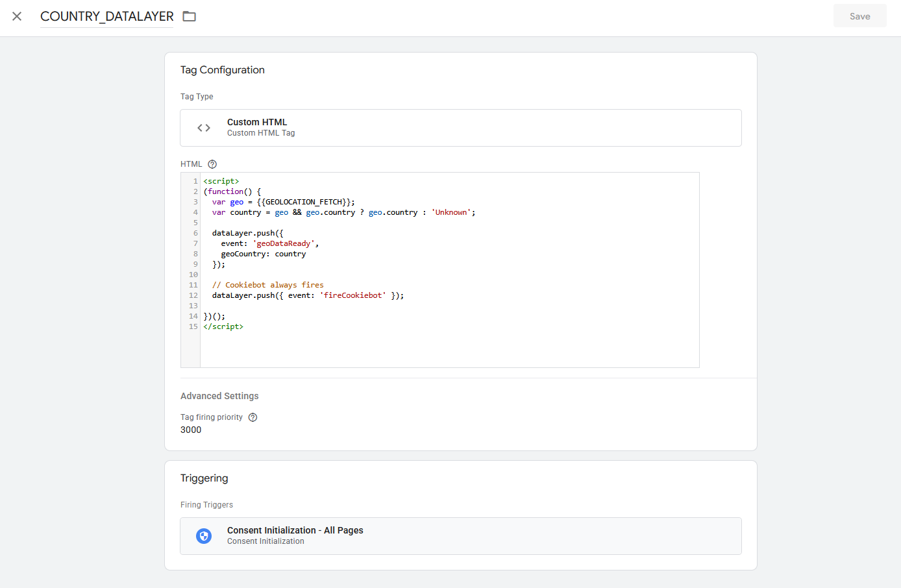Screen dimensions: 901x588
Task: Click tag firing priority value 3000
Action: [x=191, y=430]
